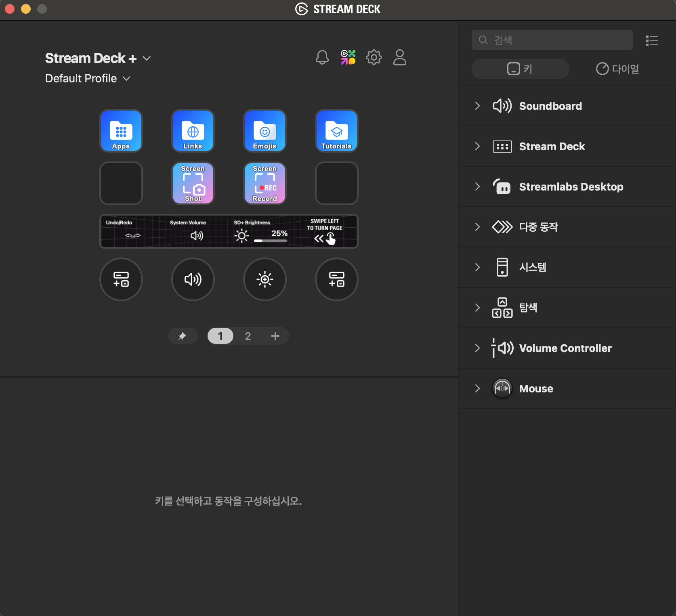Open the Links folder key
This screenshot has height=616, width=676.
[x=193, y=131]
